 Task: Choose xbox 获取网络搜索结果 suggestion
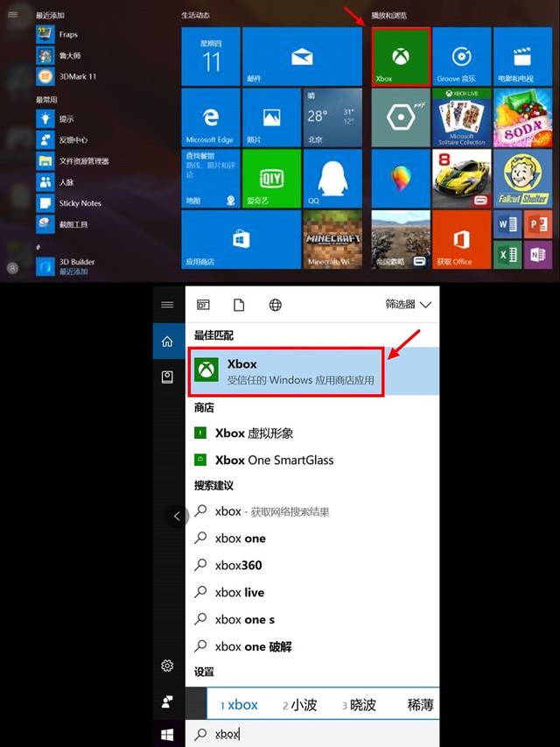coord(312,511)
